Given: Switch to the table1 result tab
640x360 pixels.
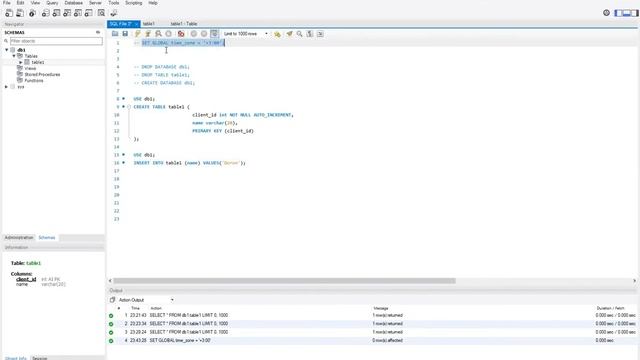Looking at the screenshot, I should tap(149, 24).
